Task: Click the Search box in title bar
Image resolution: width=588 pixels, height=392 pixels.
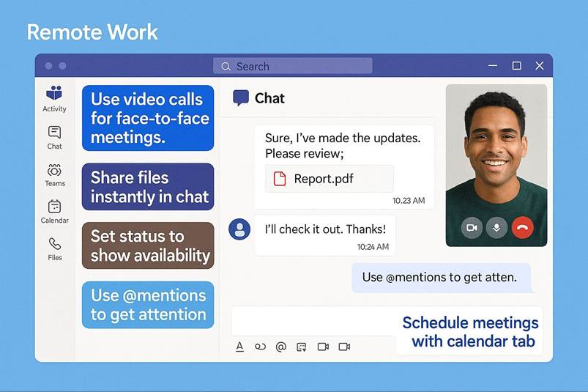Action: click(293, 66)
